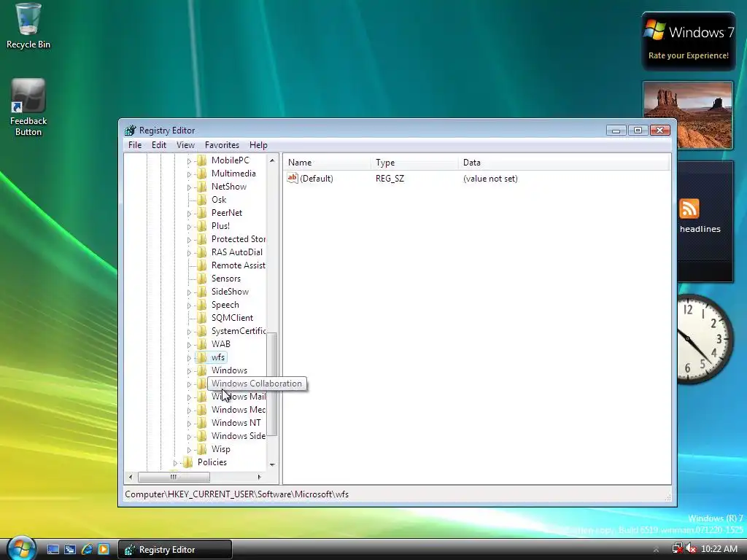The height and width of the screenshot is (560, 747).
Task: Click the (value not set) data cell
Action: (490, 179)
